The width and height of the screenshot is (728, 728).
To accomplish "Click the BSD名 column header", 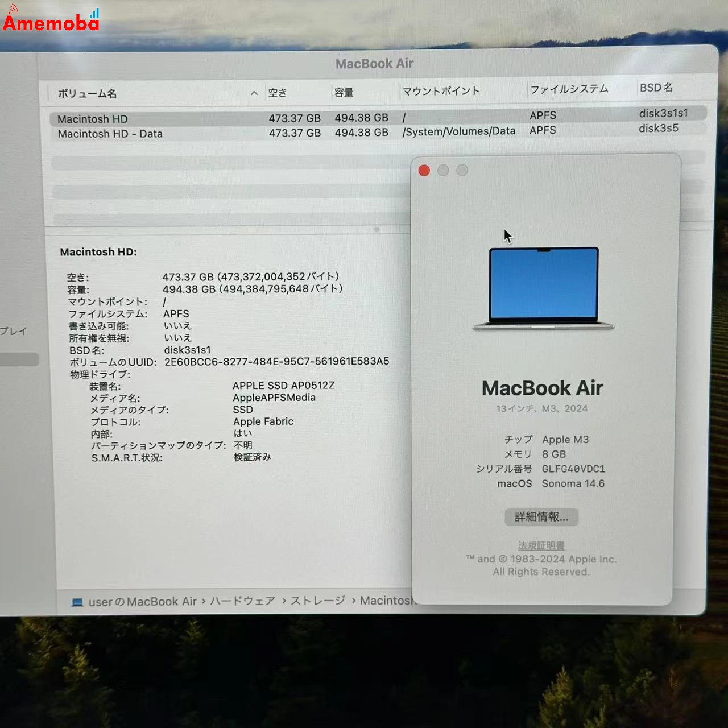I will 656,88.
